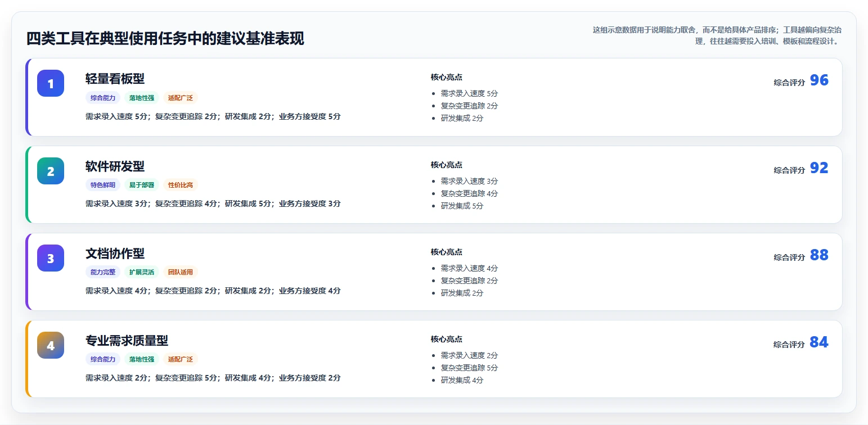Click 综合评分 label beside 92

tap(789, 170)
